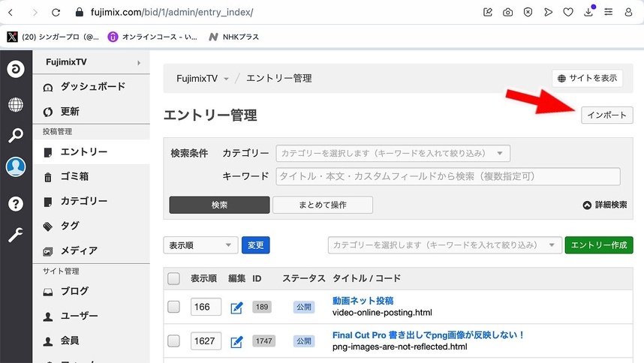
Task: Open the 表示順 sort dropdown
Action: [x=200, y=245]
